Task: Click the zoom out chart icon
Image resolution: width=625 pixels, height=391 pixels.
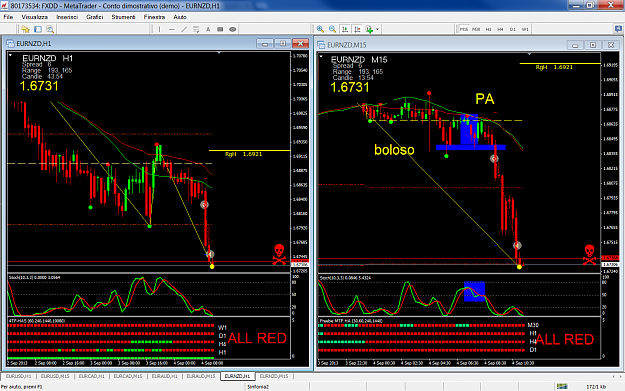Action: point(332,29)
